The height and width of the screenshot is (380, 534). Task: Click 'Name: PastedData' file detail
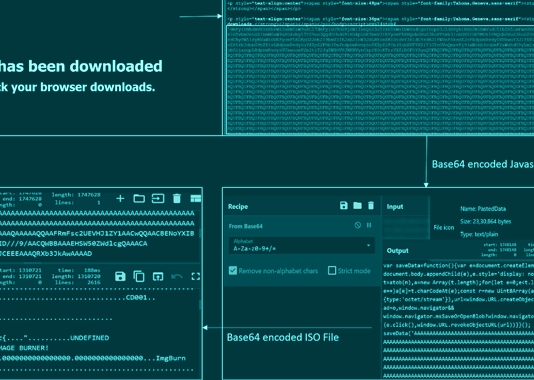click(x=483, y=209)
